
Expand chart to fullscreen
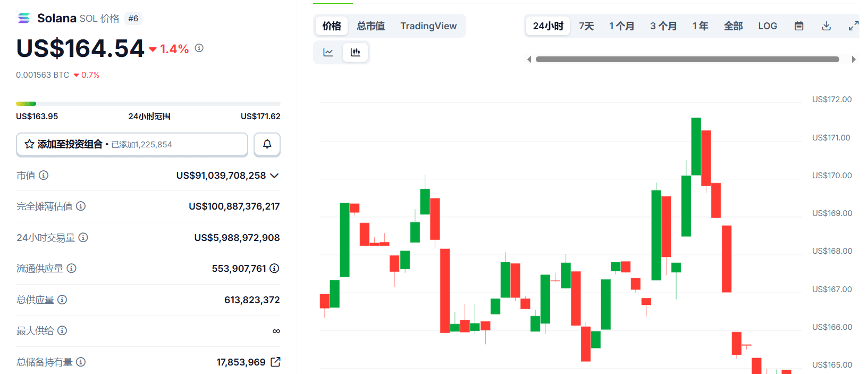tap(854, 26)
